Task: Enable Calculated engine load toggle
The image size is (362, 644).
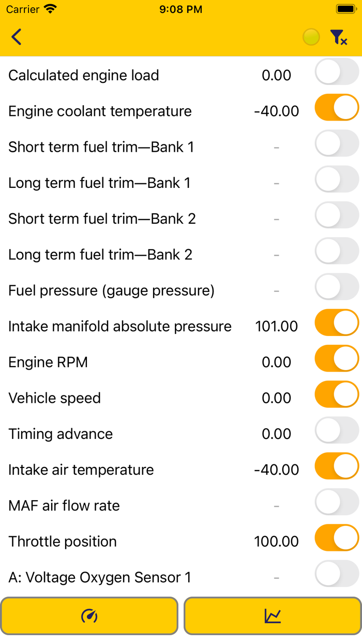Action: pos(337,71)
